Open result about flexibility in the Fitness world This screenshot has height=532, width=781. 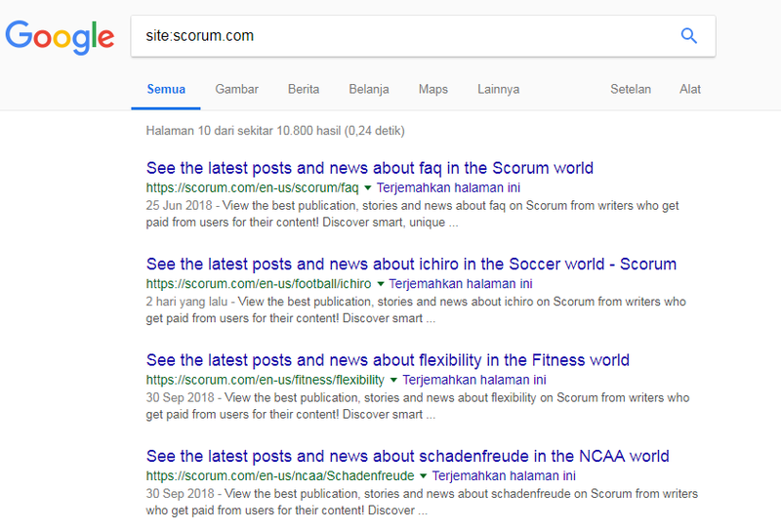pyautogui.click(x=388, y=360)
